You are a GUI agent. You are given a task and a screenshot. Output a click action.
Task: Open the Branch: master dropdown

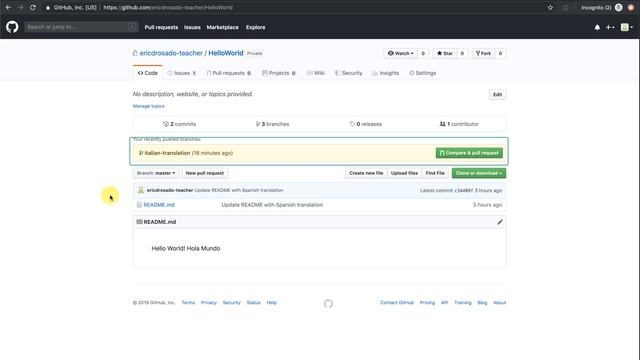point(156,173)
